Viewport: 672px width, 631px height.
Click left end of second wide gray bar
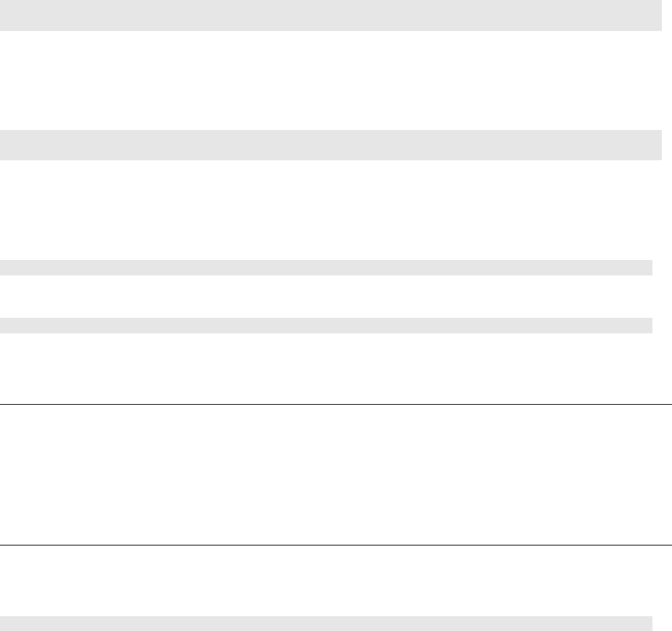pos(5,144)
